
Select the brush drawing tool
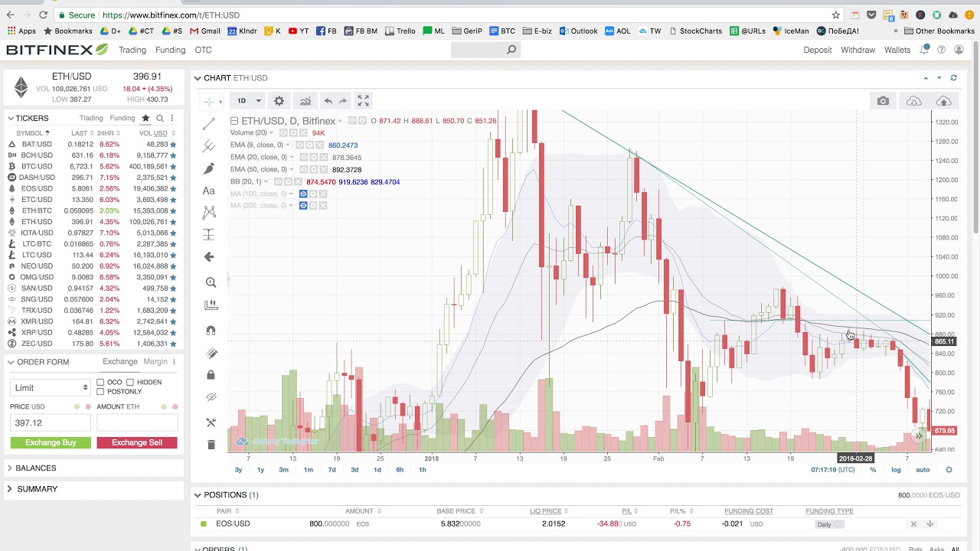209,168
